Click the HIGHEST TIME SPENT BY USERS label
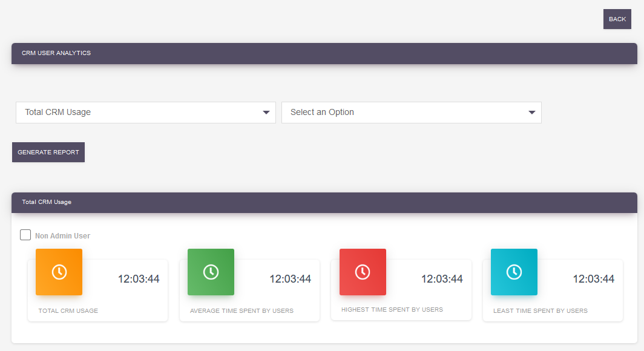This screenshot has width=644, height=351. pyautogui.click(x=392, y=309)
